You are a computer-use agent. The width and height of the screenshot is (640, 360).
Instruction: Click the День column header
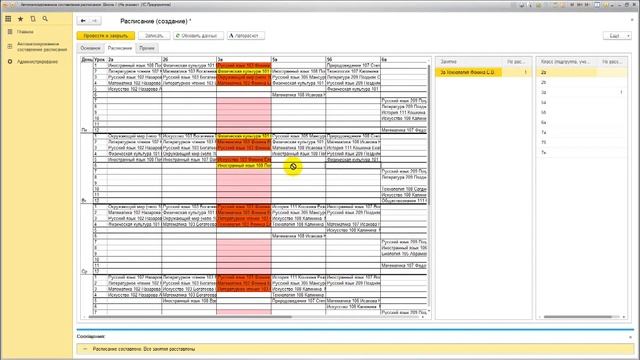pos(87,60)
